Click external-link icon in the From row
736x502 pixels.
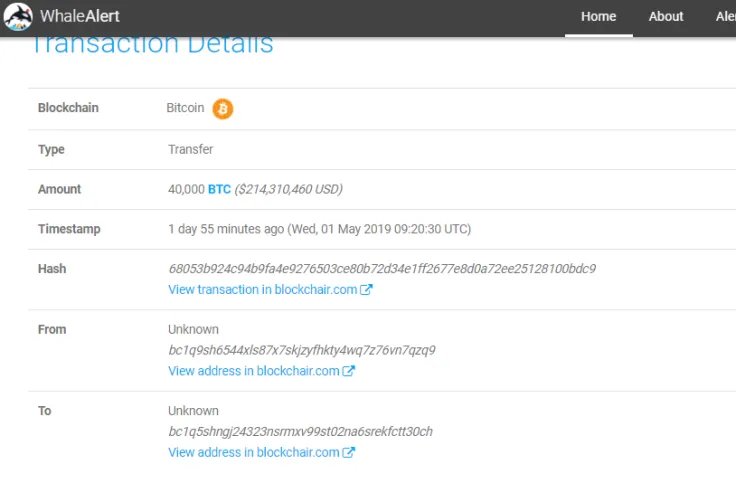tap(349, 371)
